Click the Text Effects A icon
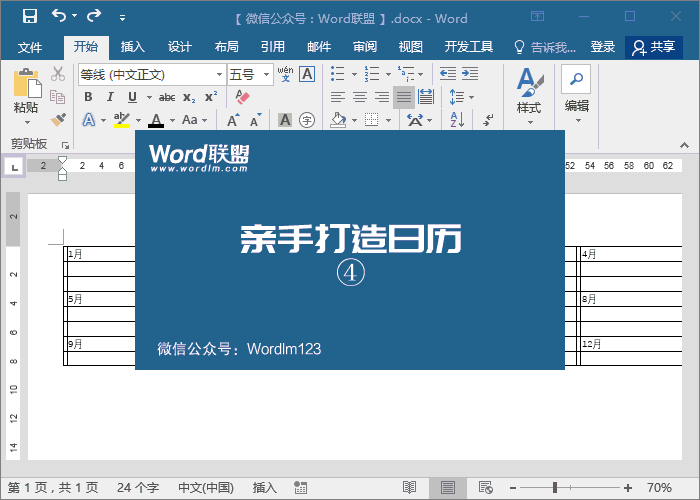This screenshot has width=700, height=500. pos(89,120)
